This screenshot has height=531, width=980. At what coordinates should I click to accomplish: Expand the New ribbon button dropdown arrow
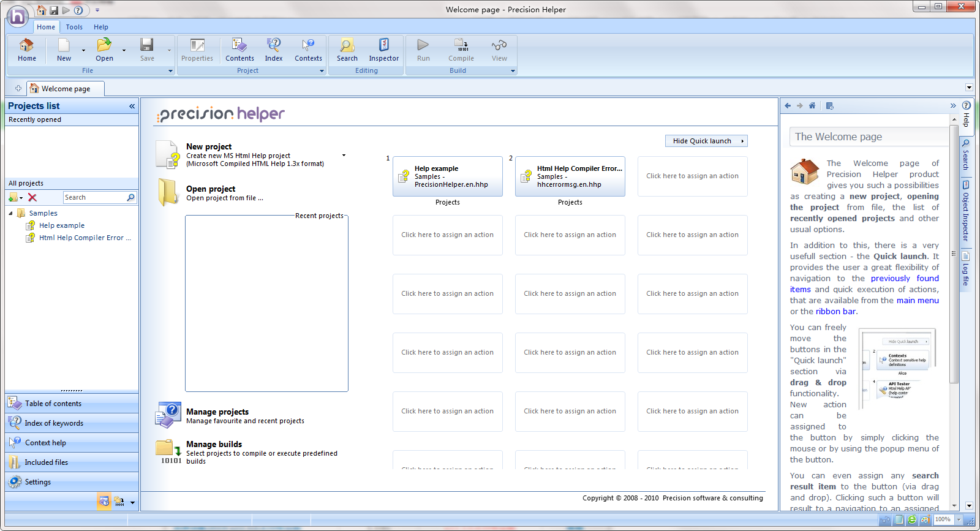pos(83,50)
